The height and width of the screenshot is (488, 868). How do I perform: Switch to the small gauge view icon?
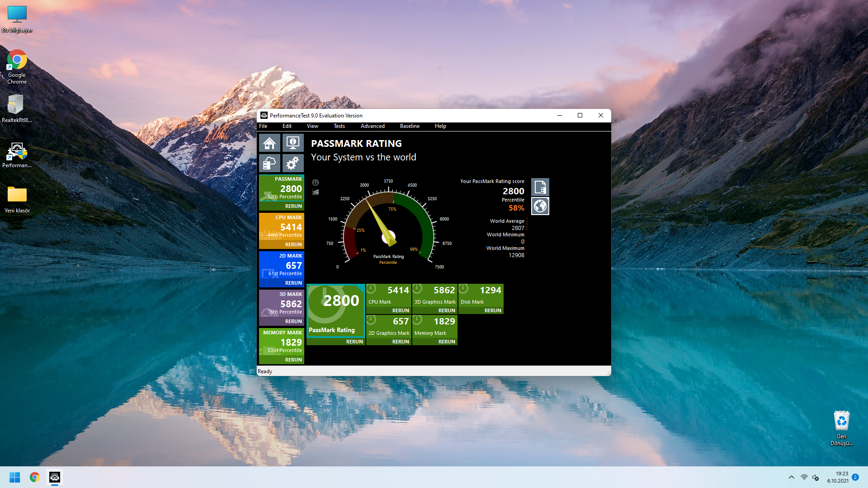point(316,183)
